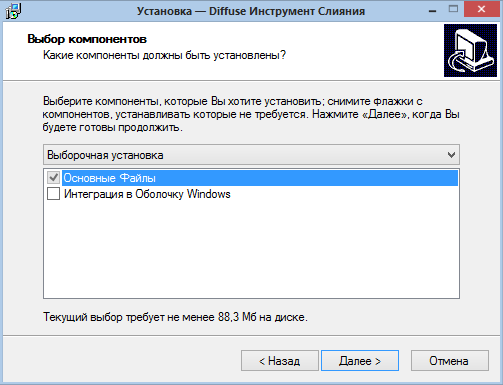Open the Выборочная установка dropdown

pyautogui.click(x=251, y=155)
